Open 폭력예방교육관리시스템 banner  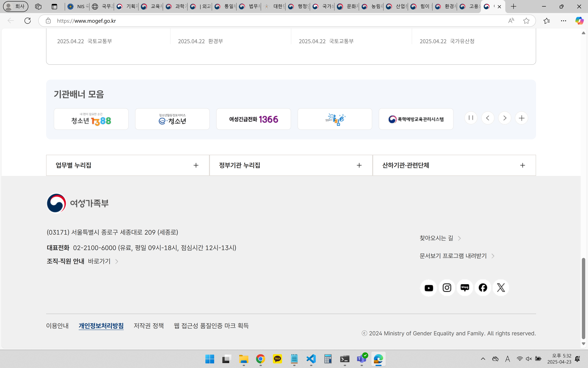416,119
